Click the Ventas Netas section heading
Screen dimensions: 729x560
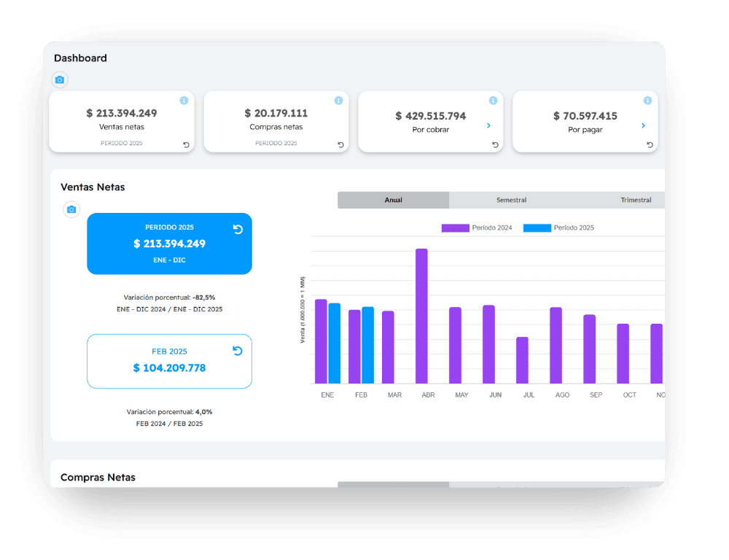(x=93, y=187)
